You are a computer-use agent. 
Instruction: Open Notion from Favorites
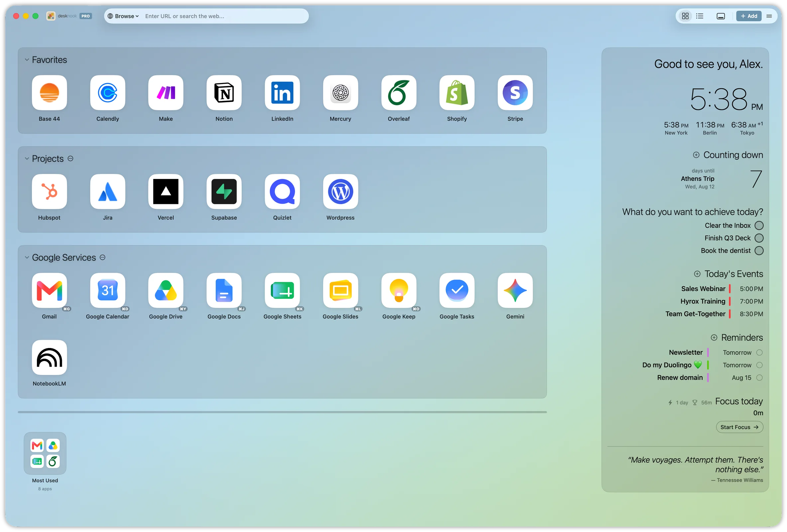[224, 92]
